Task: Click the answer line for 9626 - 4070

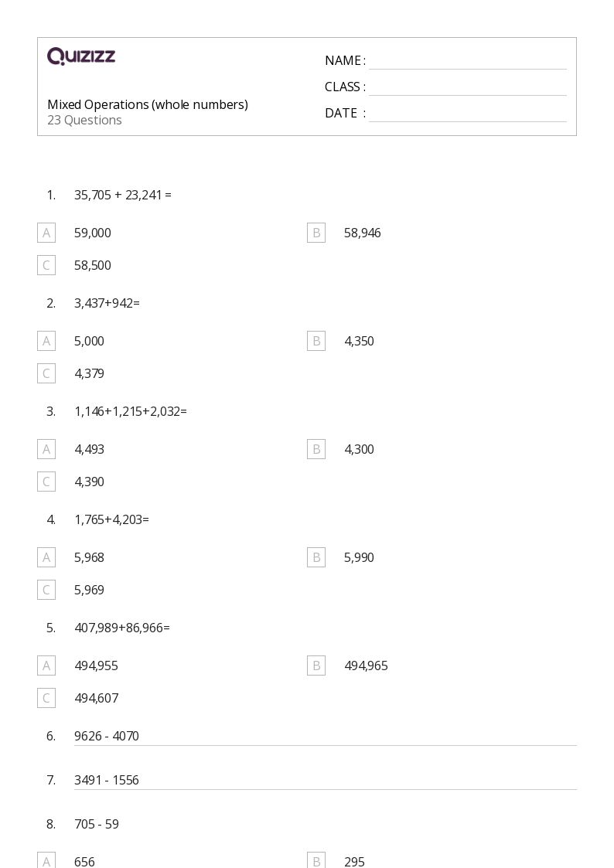Action: point(326,744)
